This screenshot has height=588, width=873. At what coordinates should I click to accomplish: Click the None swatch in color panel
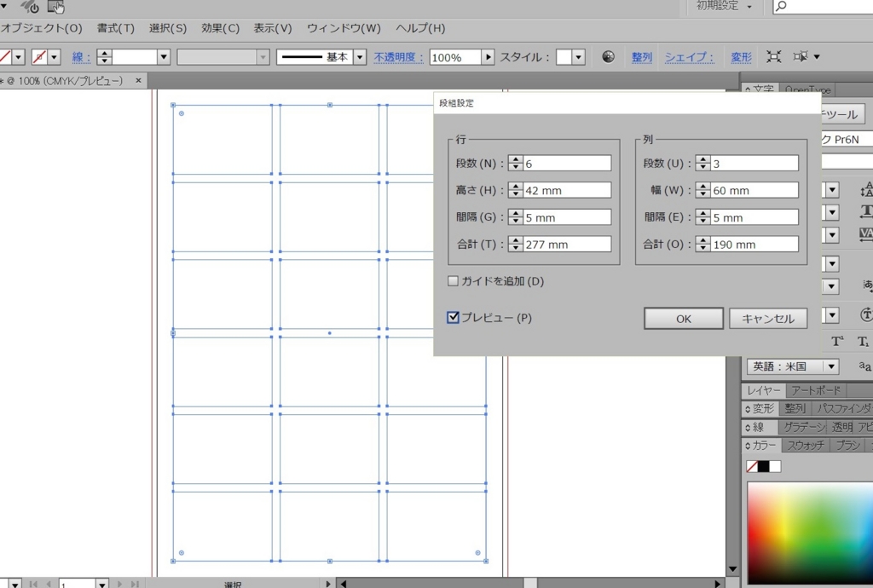tap(752, 466)
